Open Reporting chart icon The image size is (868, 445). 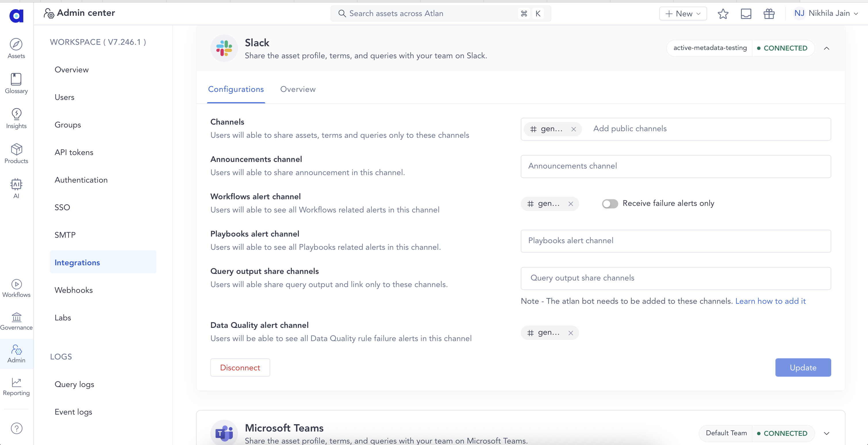(16, 382)
